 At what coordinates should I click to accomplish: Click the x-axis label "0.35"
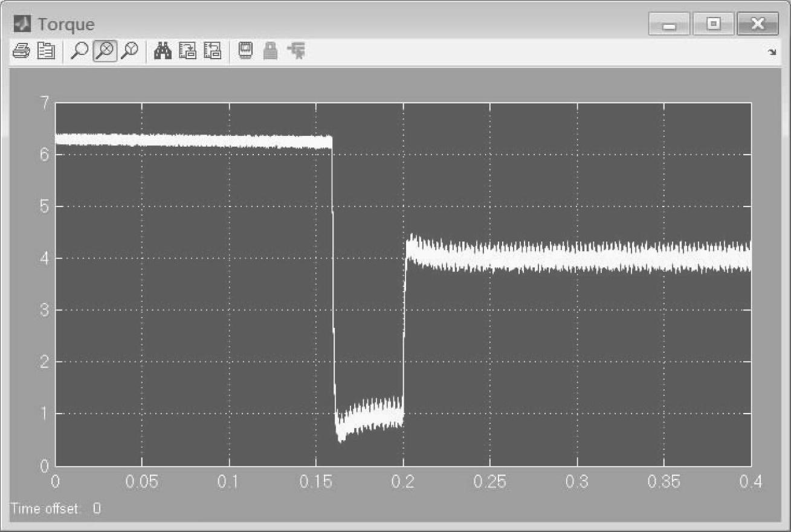pos(664,482)
